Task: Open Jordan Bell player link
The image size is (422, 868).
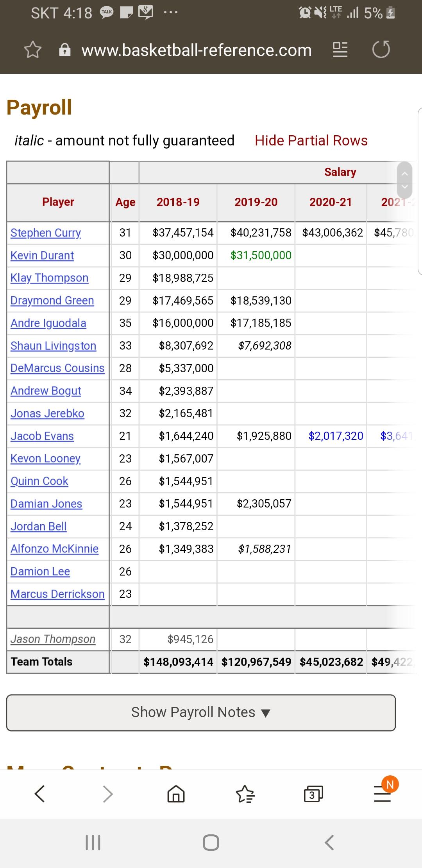Action: pos(39,526)
